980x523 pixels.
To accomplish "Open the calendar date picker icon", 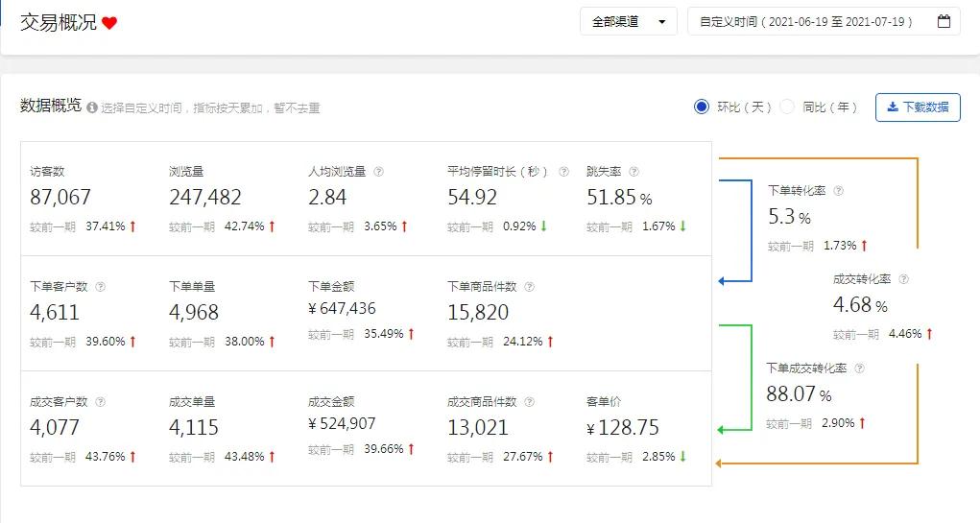I will 944,21.
